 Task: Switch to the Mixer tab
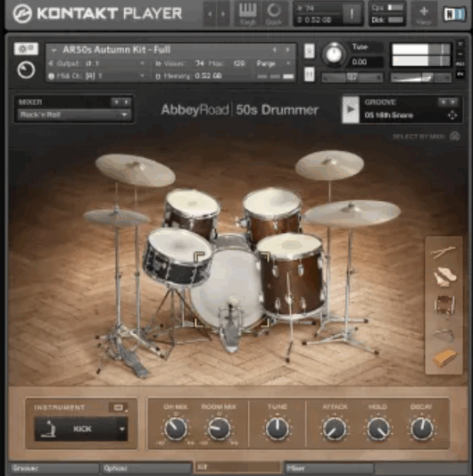click(329, 468)
